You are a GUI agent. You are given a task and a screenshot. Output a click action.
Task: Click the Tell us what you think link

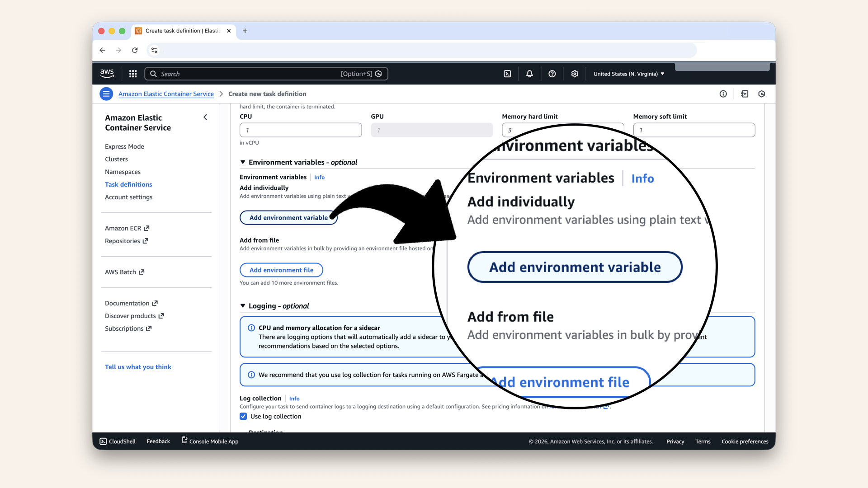click(138, 367)
